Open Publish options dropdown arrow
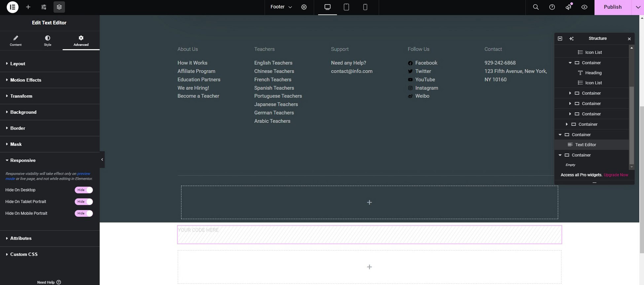The width and height of the screenshot is (644, 285). 638,7
